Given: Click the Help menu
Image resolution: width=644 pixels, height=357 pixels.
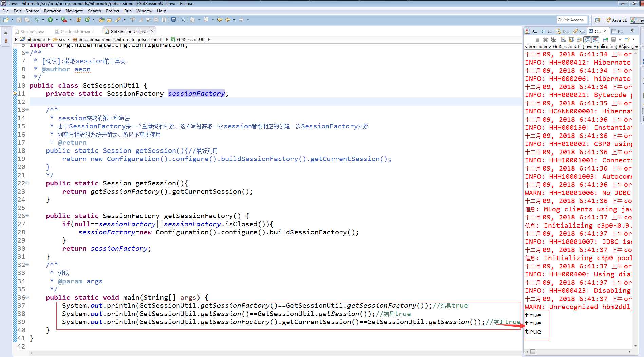Looking at the screenshot, I should (x=162, y=11).
